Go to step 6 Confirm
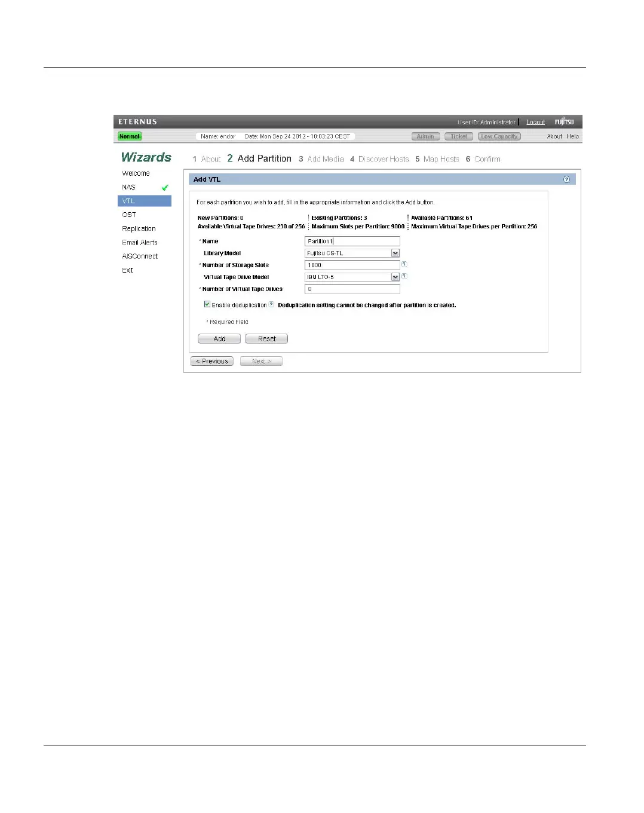 pos(483,159)
